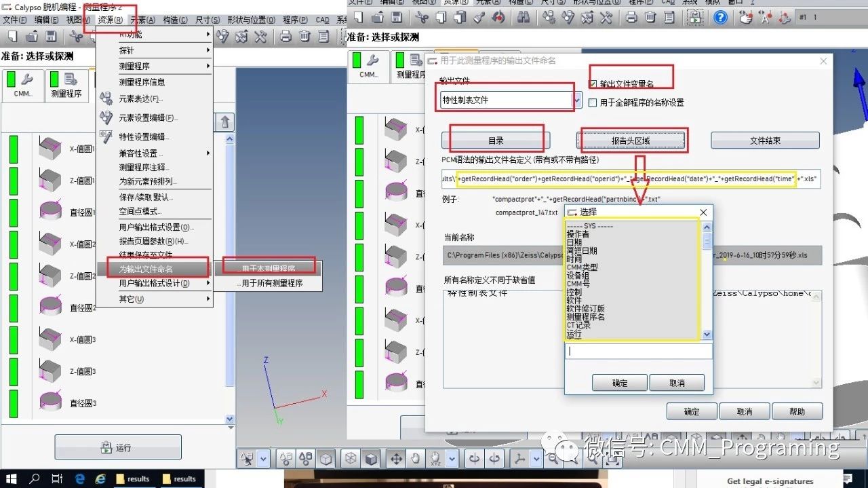Click the up arrow button above the feature list
The width and height of the screenshot is (868, 488).
tap(225, 122)
